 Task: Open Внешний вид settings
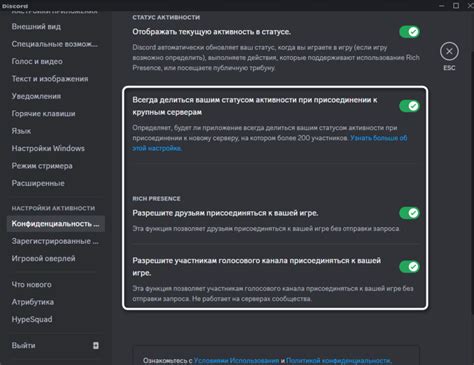click(x=56, y=27)
